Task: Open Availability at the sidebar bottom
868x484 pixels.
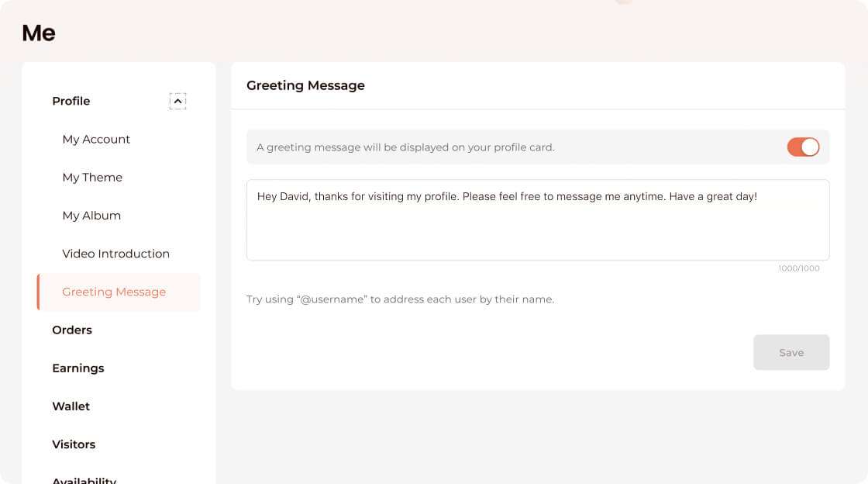Action: tap(84, 480)
